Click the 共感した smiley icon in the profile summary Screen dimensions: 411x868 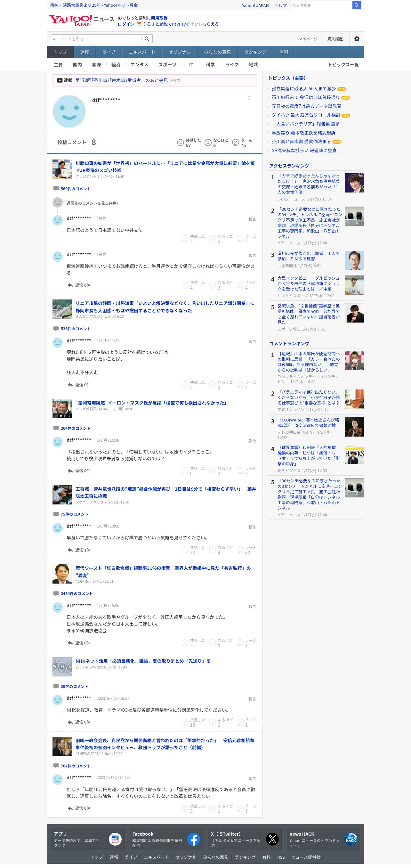(181, 143)
